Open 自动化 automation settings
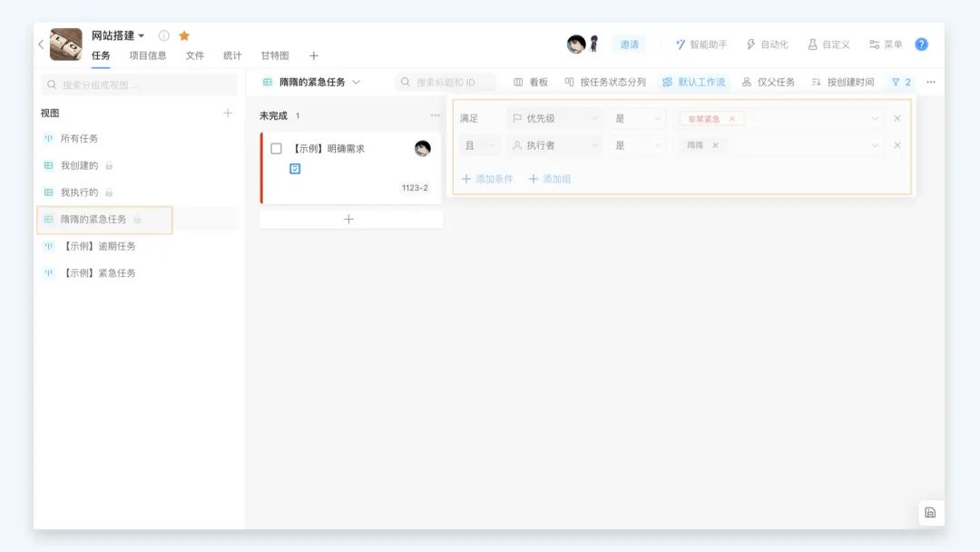 click(x=767, y=44)
